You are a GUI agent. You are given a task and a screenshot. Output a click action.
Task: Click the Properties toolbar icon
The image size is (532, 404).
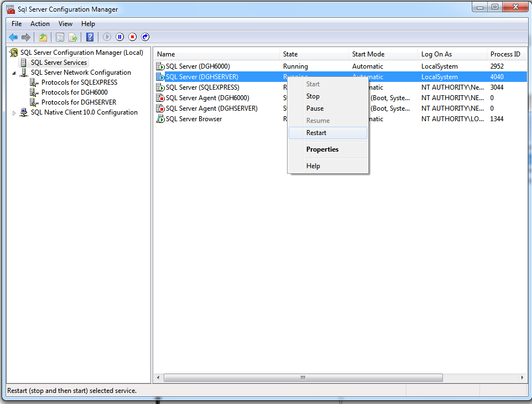click(60, 37)
